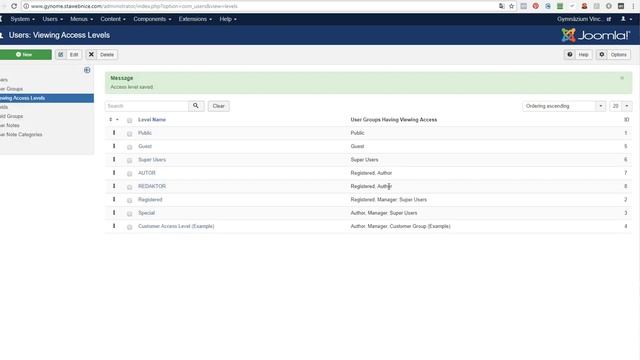Click the user account icon in top bar

click(x=626, y=19)
